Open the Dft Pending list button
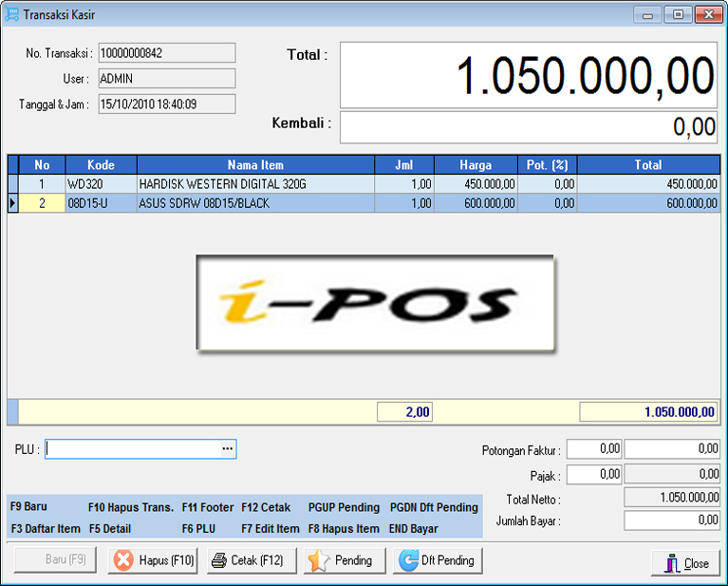728x586 pixels. pos(438,560)
